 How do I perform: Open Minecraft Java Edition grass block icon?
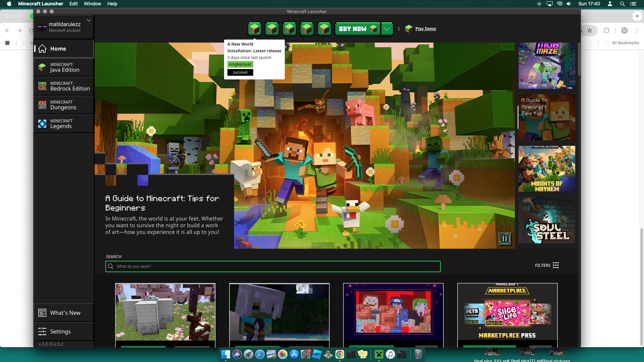point(42,67)
